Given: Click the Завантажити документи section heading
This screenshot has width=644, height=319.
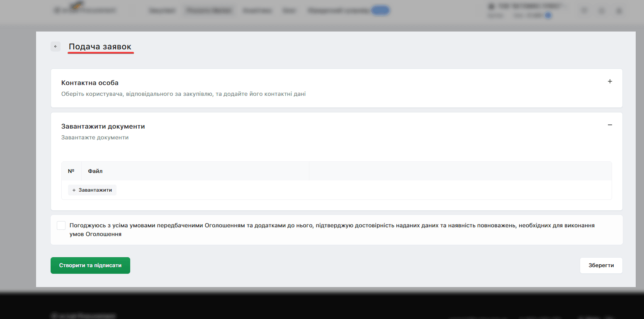Looking at the screenshot, I should tap(103, 127).
